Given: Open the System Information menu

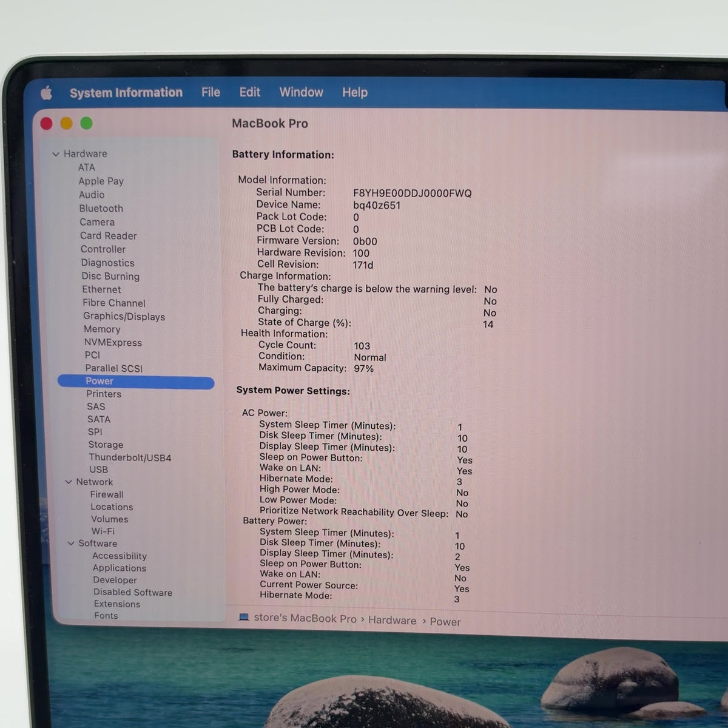Looking at the screenshot, I should [126, 92].
